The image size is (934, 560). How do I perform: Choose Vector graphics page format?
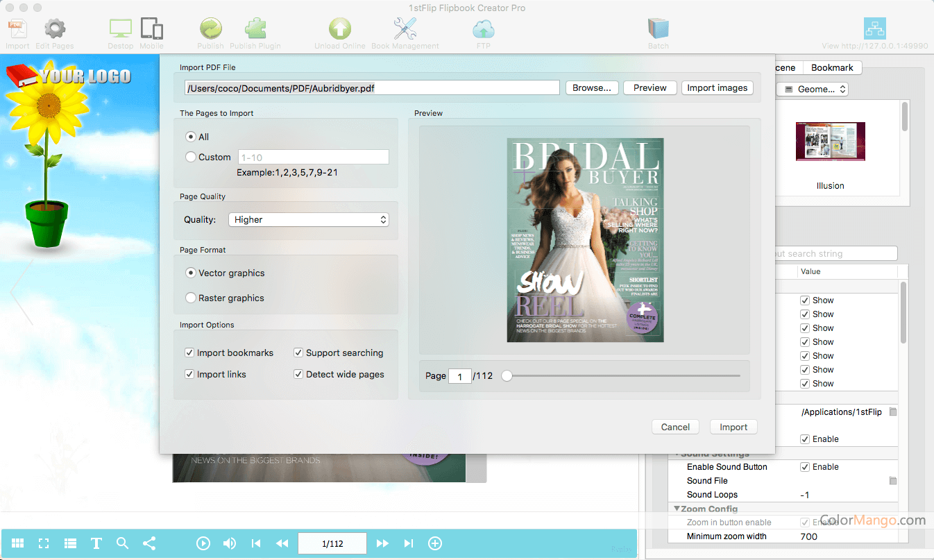pos(191,273)
